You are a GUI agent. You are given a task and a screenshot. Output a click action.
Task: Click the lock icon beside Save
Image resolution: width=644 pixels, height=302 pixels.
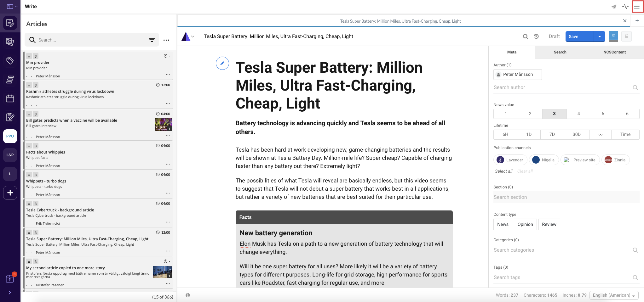pos(626,36)
